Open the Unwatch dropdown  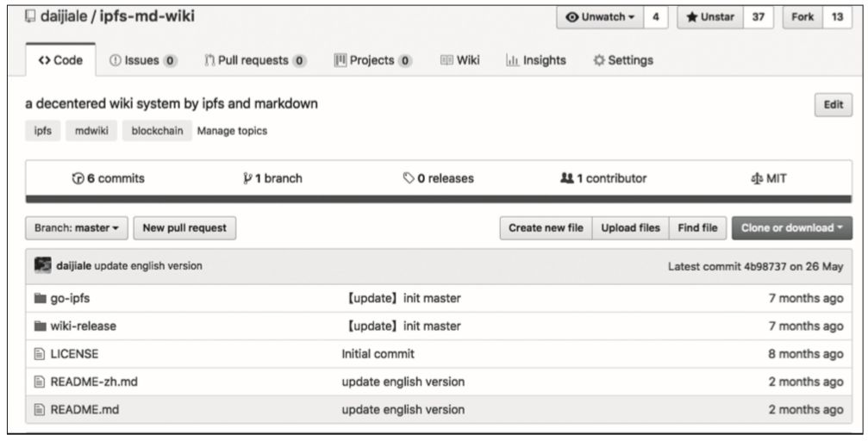tap(600, 17)
